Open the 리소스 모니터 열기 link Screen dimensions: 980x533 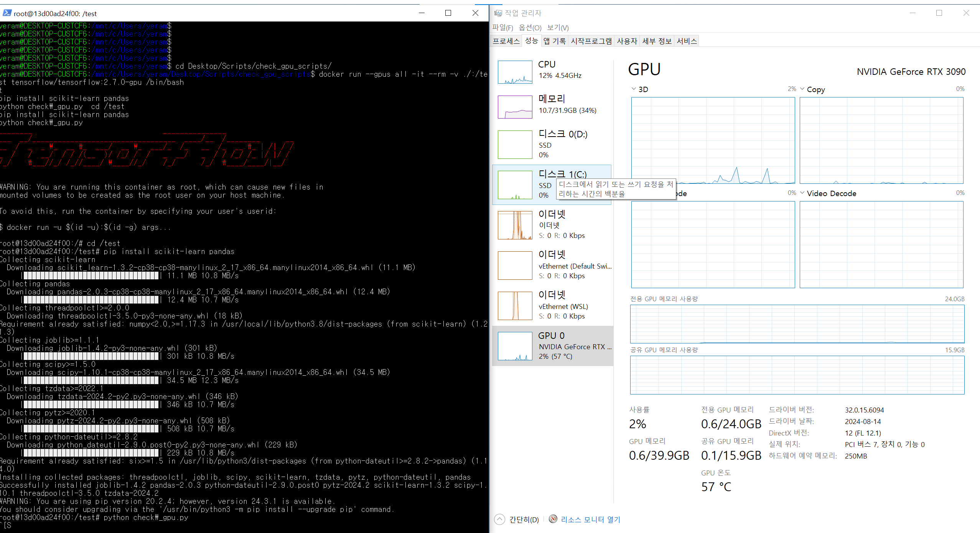[x=590, y=520]
